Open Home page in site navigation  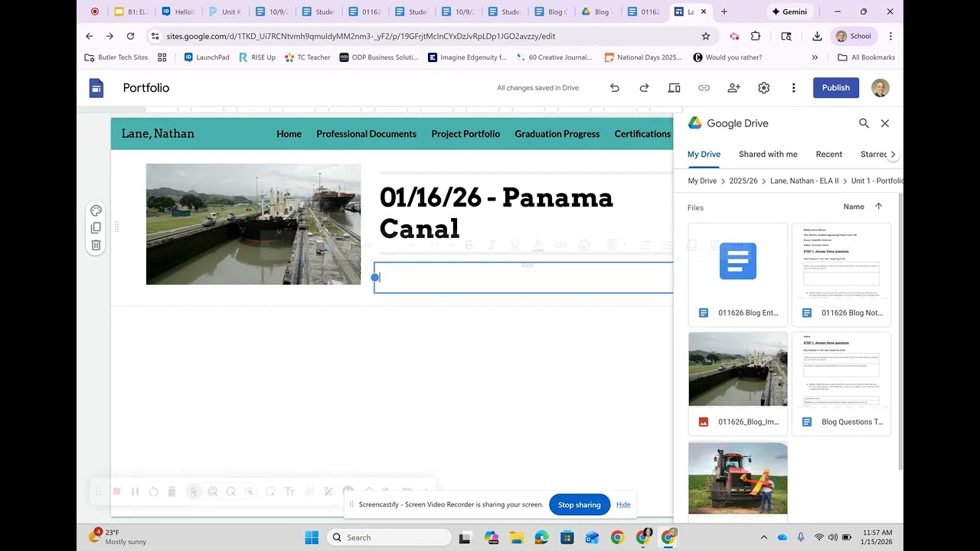(289, 134)
